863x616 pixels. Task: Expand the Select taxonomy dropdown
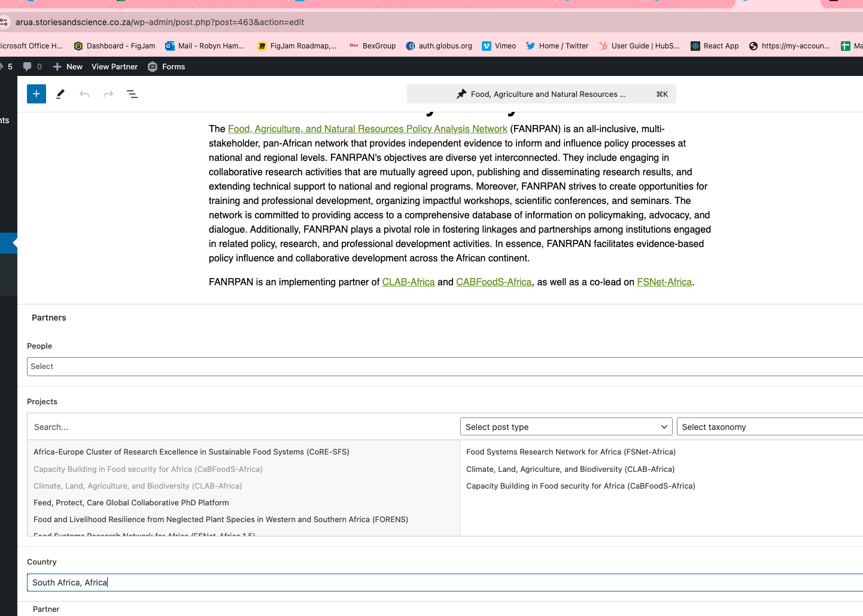pyautogui.click(x=769, y=427)
